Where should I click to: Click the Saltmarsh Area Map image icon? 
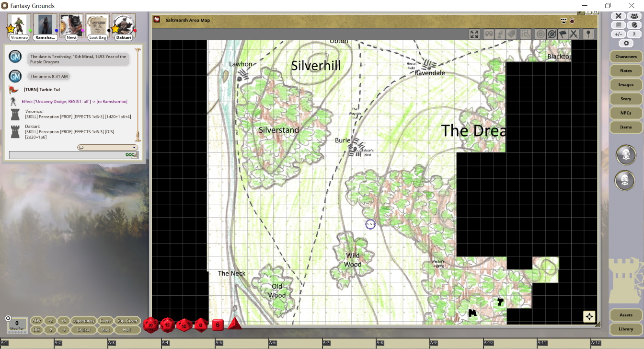tap(157, 20)
